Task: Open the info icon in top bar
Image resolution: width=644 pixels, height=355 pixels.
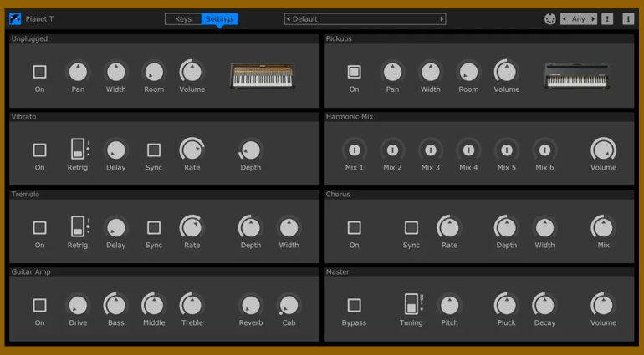Action: tap(628, 19)
